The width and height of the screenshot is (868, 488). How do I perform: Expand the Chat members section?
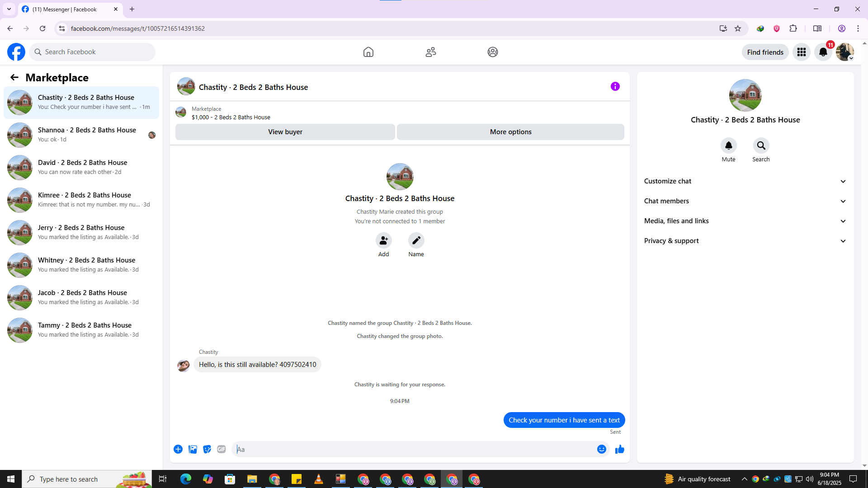(x=745, y=201)
